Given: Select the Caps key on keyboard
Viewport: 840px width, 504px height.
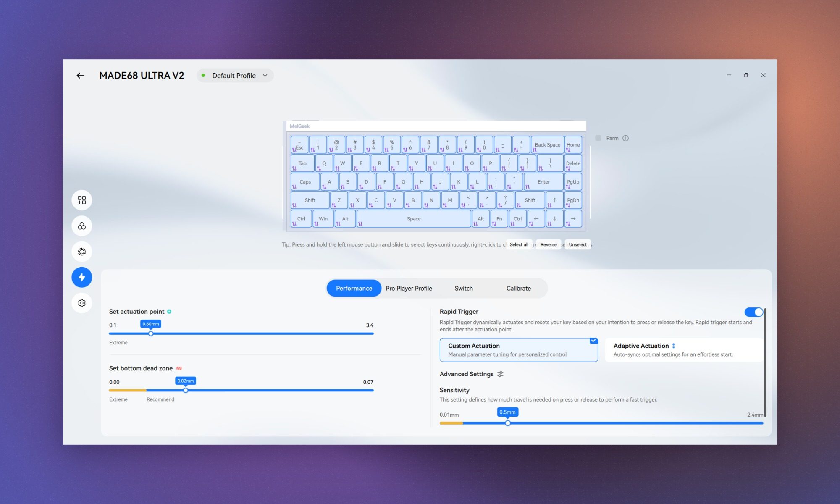Looking at the screenshot, I should [305, 182].
